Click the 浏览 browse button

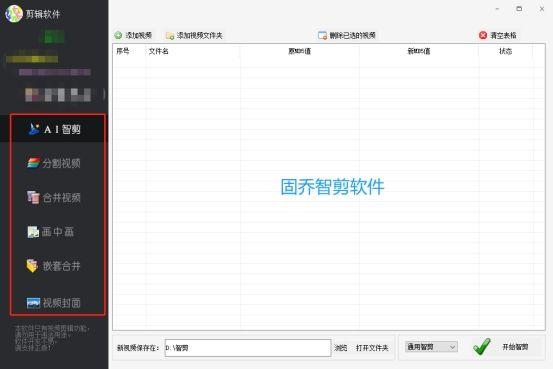341,348
